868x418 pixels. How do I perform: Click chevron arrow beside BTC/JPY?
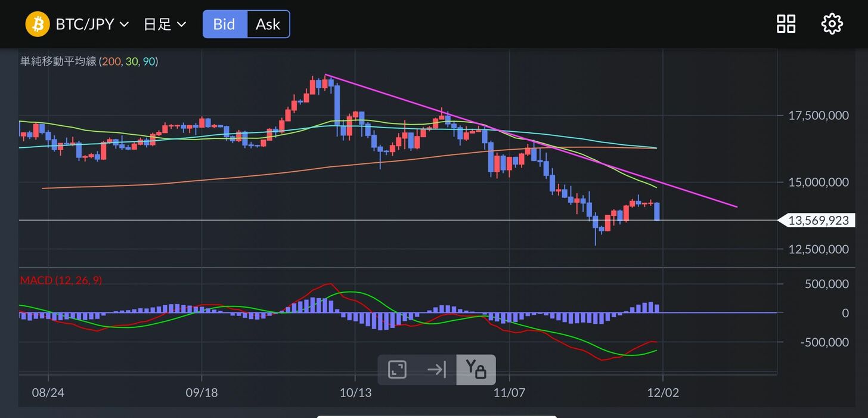(124, 24)
